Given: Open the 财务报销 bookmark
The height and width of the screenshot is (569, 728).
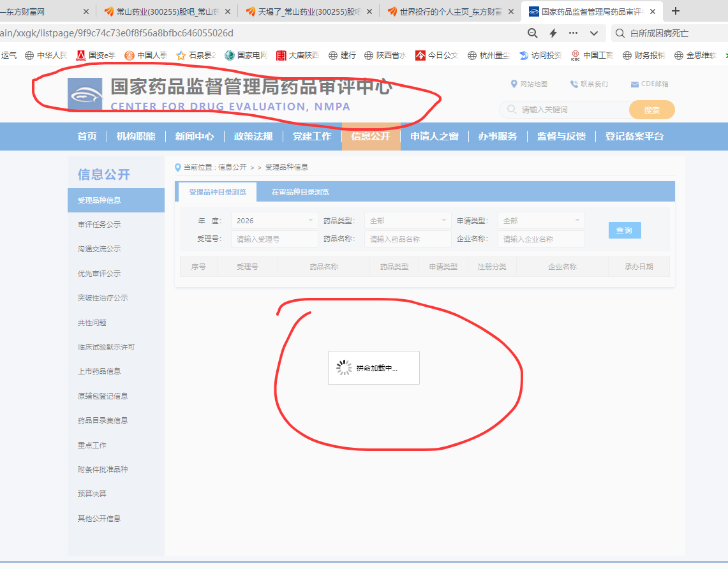Looking at the screenshot, I should [644, 55].
